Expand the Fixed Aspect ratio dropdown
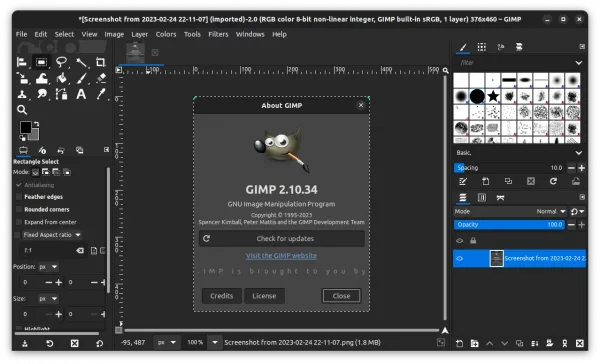The height and width of the screenshot is (364, 600). pos(51,235)
